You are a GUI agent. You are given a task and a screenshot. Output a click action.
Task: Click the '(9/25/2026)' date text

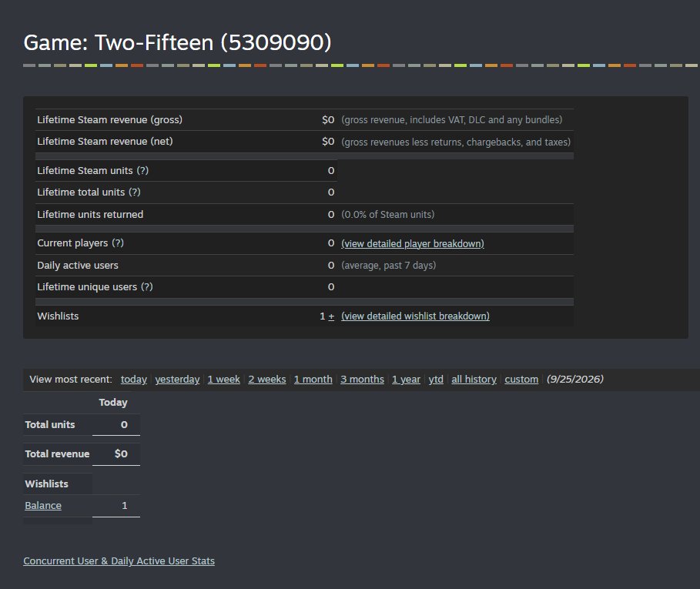[575, 380]
